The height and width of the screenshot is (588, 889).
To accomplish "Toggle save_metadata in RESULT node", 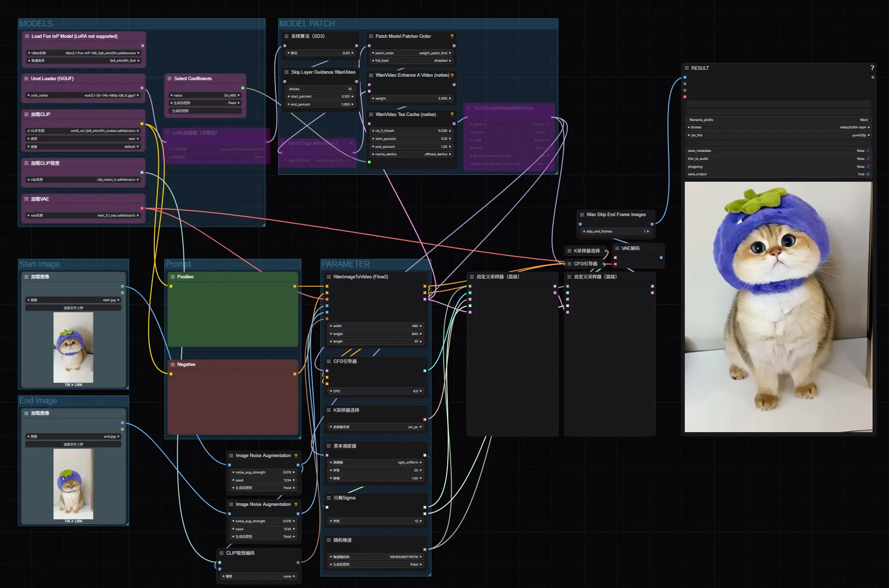I will click(778, 151).
